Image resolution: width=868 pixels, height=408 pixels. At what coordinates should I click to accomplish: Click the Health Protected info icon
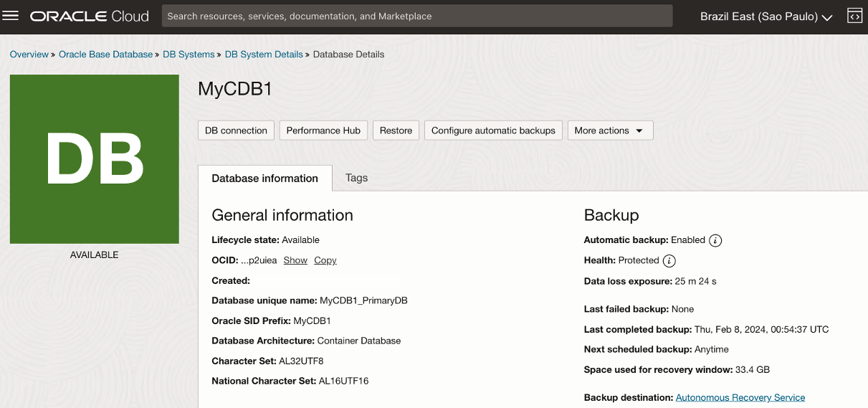[669, 260]
